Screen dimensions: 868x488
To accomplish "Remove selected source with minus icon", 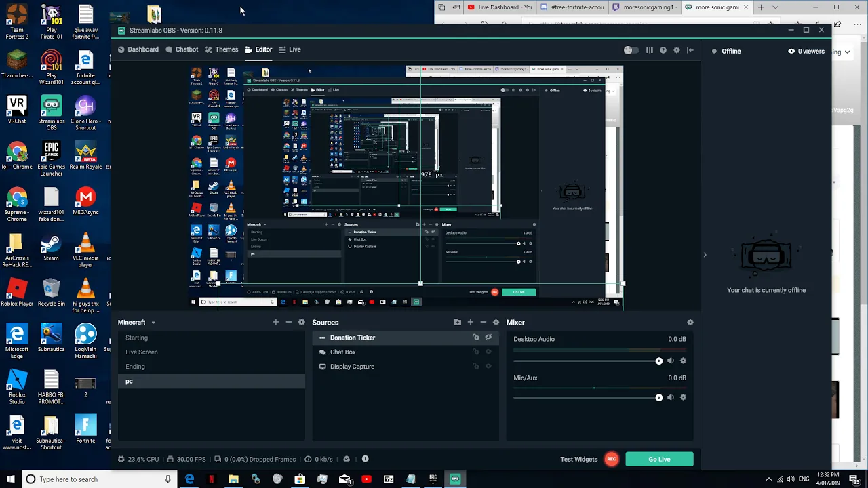I will [x=483, y=323].
